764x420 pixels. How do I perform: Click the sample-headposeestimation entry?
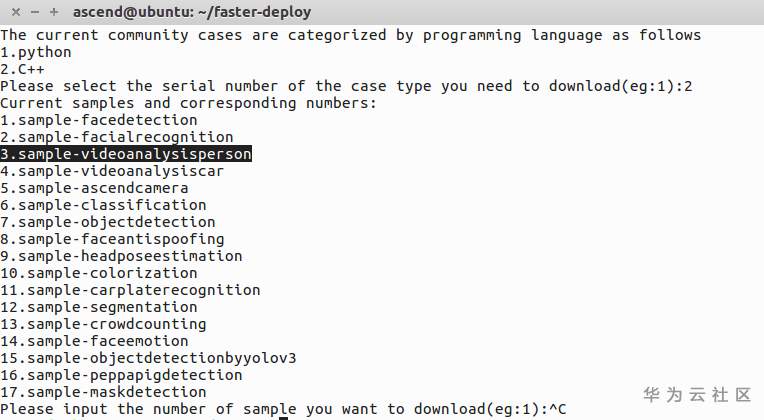click(121, 256)
